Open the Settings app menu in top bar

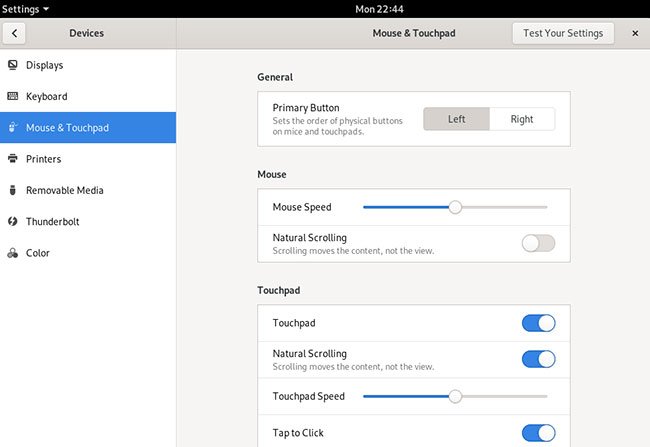click(x=25, y=9)
